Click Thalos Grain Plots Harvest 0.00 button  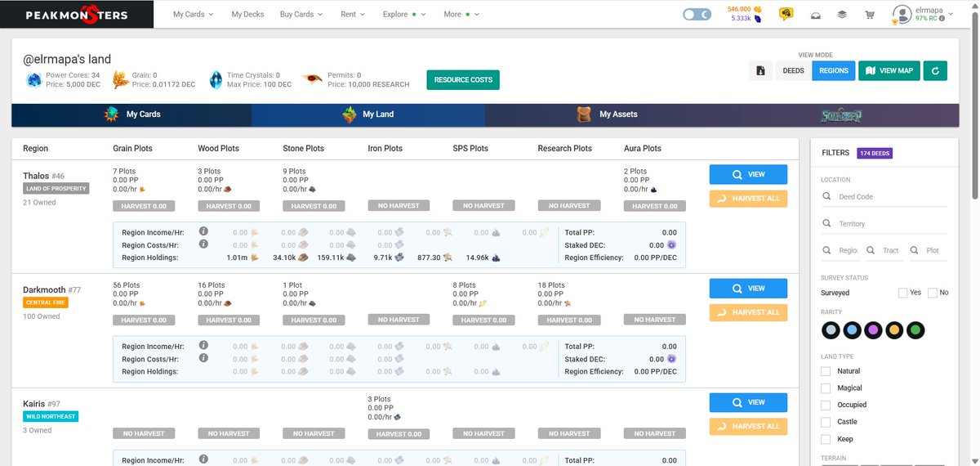coord(144,206)
